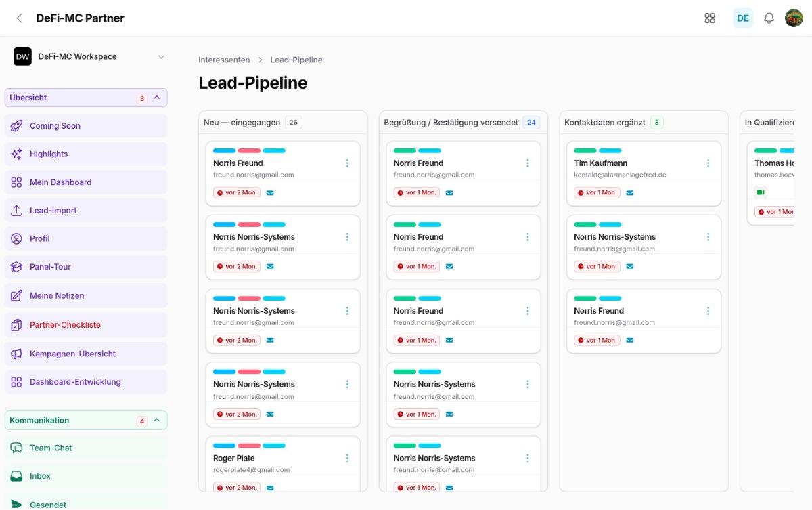Open options menu for first Norris Freund card in Neu column
Image resolution: width=812 pixels, height=510 pixels.
point(347,163)
